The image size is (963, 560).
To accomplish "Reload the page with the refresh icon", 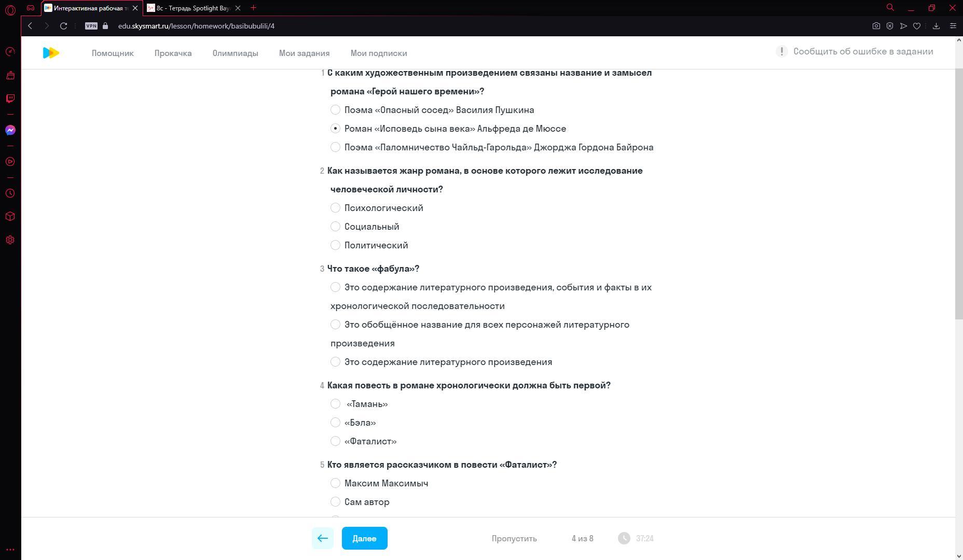I will [63, 26].
